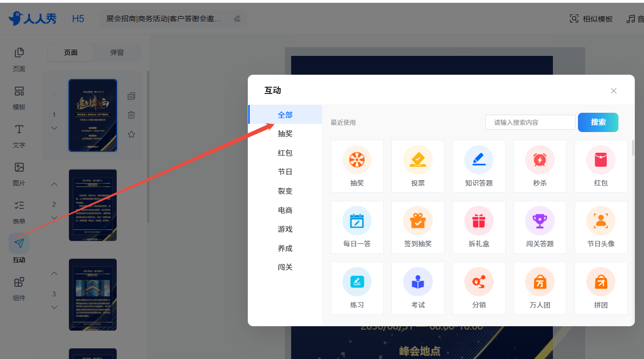
Task: Select the 练习 practice card
Action: 357,288
